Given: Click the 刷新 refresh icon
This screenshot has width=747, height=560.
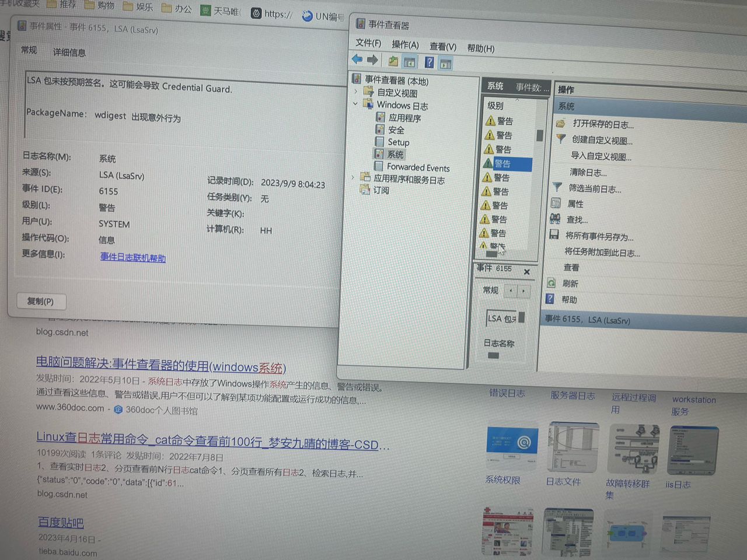Looking at the screenshot, I should (551, 283).
